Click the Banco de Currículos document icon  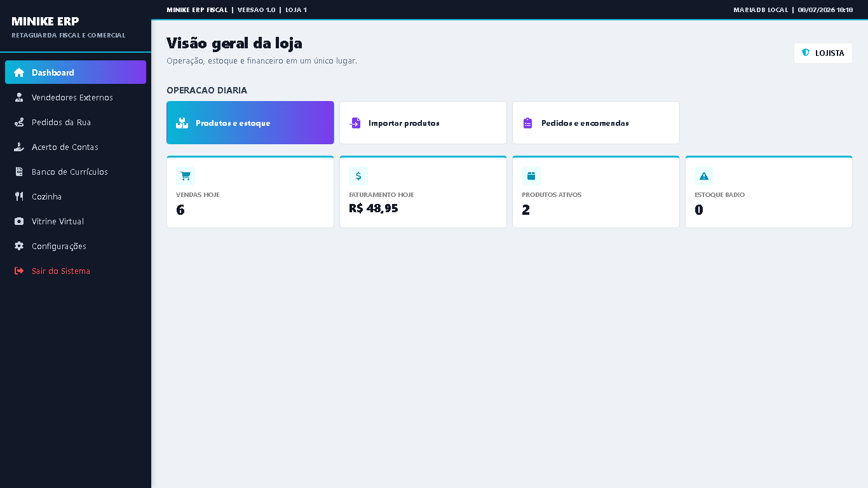click(x=19, y=172)
